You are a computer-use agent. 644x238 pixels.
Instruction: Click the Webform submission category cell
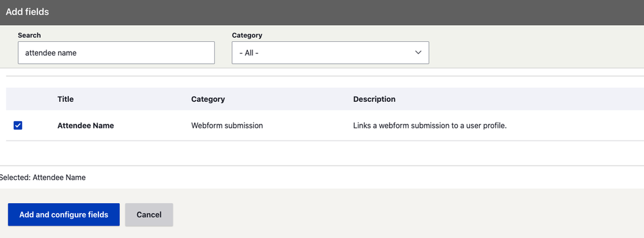point(227,126)
